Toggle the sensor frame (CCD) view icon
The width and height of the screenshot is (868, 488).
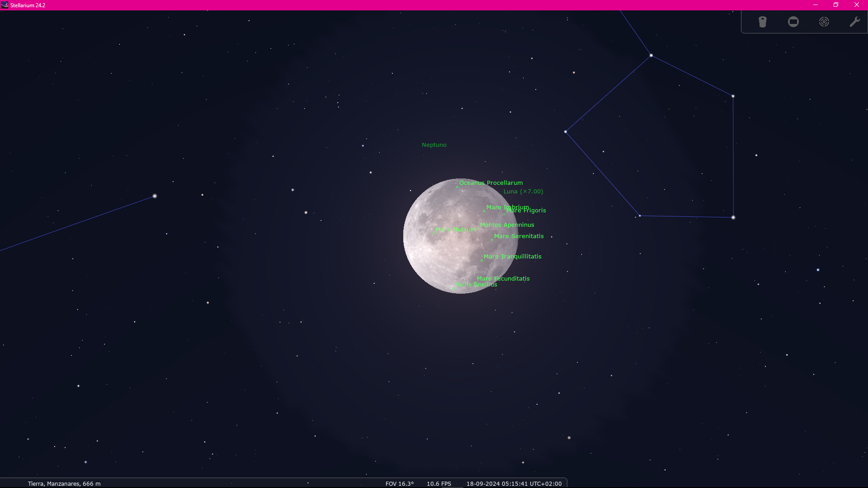click(x=793, y=22)
